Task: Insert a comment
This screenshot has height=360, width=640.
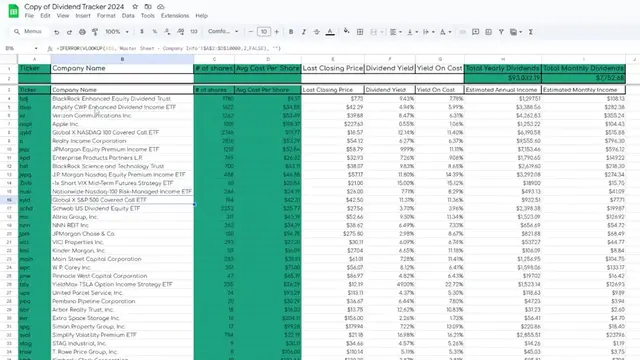Action: pyautogui.click(x=476, y=32)
